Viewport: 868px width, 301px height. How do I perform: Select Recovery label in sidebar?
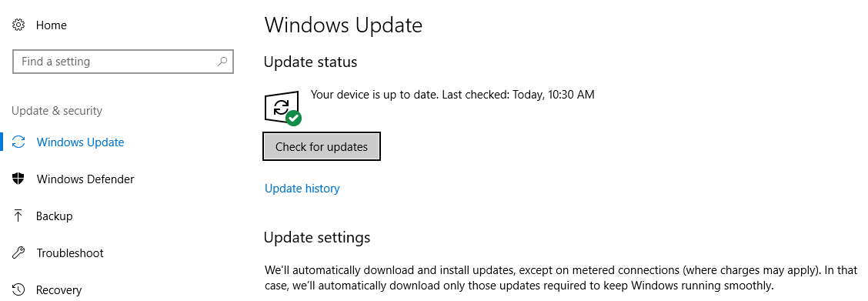[x=58, y=290]
